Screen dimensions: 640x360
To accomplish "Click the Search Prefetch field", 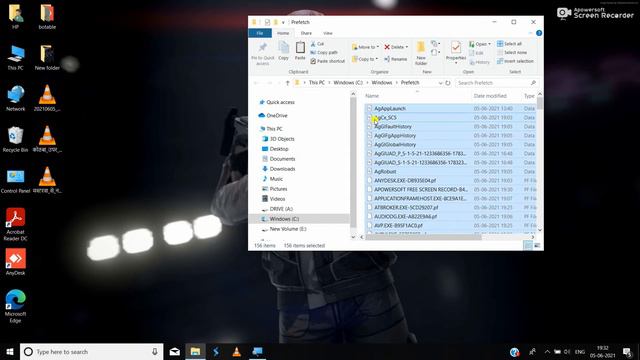I will coord(496,83).
